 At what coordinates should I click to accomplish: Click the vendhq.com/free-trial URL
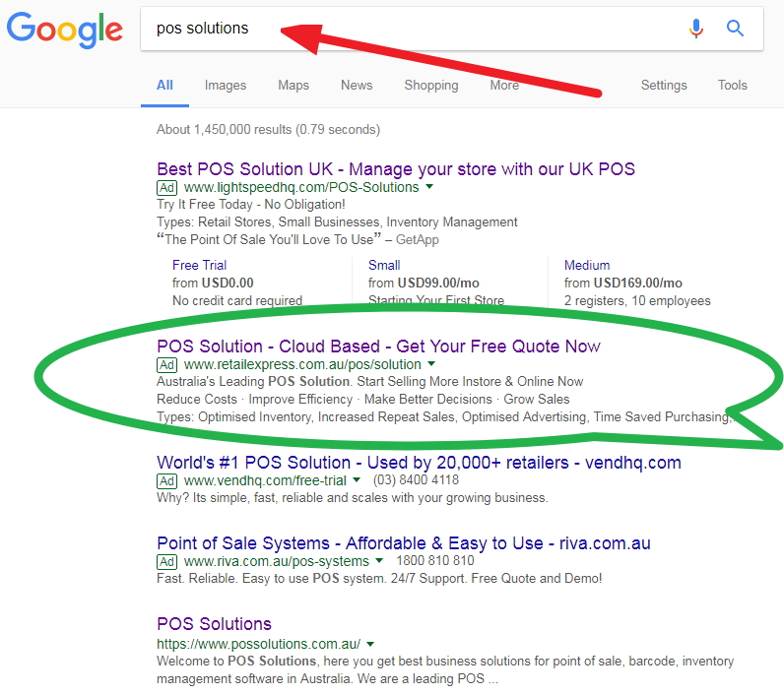[265, 481]
